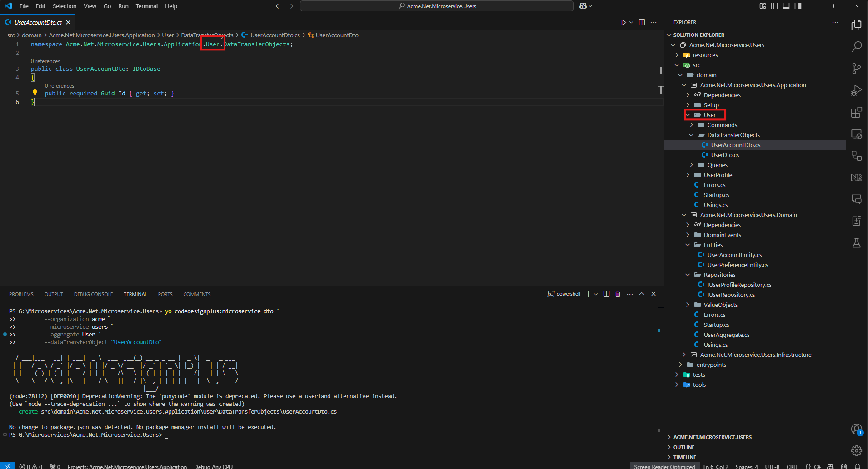Collapse the User folder in explorer

[x=688, y=115]
